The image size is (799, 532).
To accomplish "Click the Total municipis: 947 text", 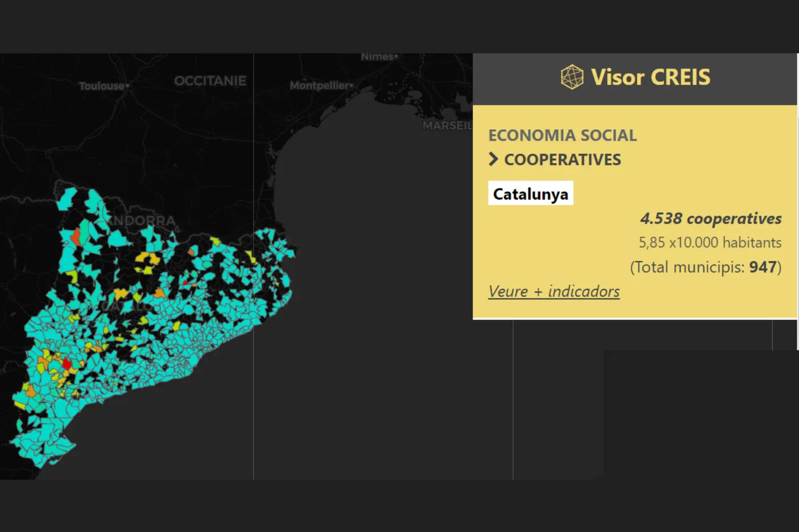I will (x=706, y=267).
